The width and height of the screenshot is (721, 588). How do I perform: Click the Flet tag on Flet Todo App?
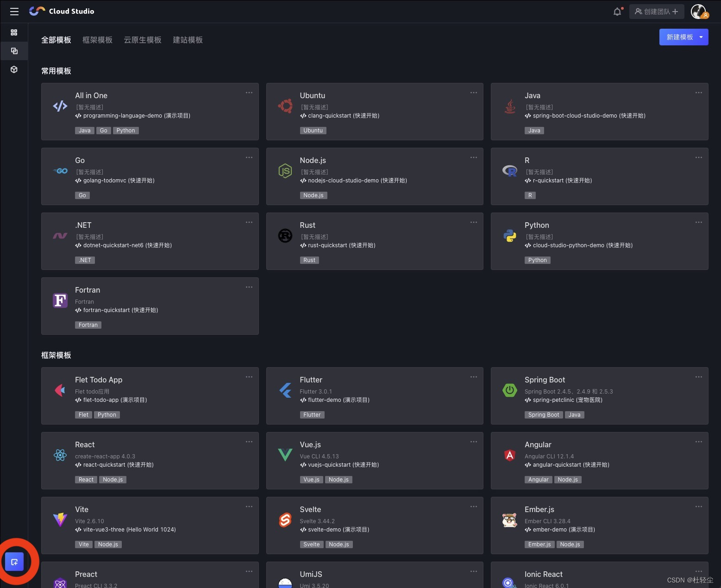(83, 415)
